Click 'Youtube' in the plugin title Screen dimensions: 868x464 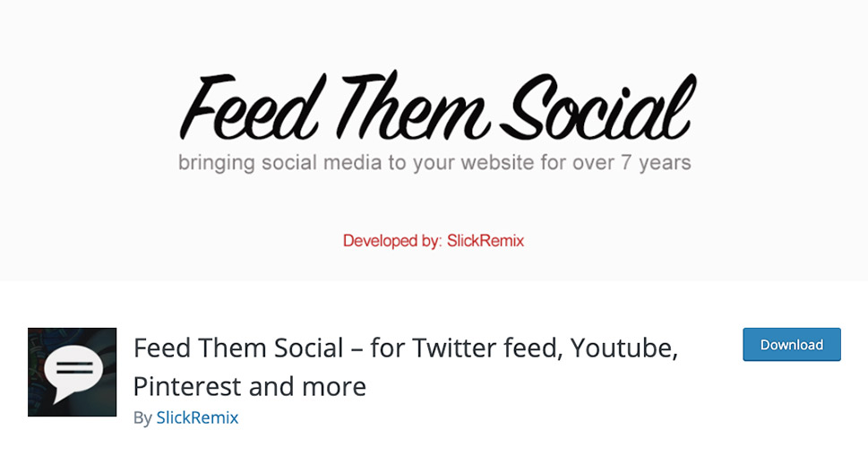click(x=624, y=348)
